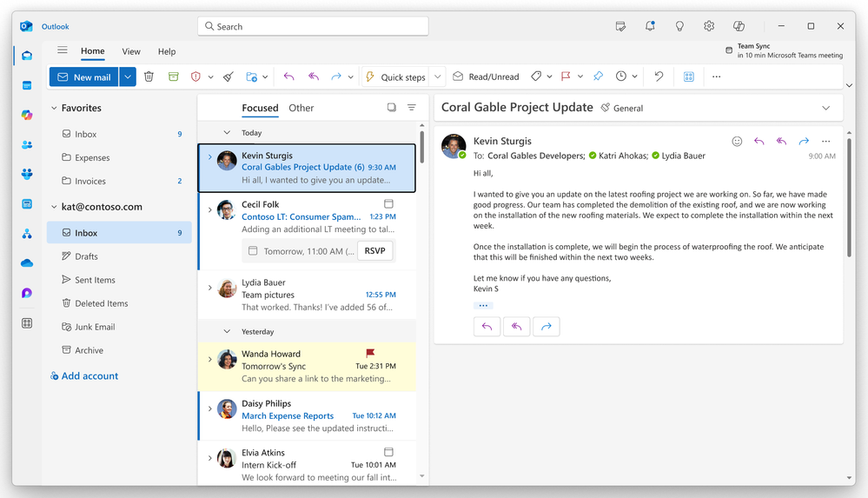
Task: Open the Quick steps dropdown arrow
Action: [x=437, y=77]
